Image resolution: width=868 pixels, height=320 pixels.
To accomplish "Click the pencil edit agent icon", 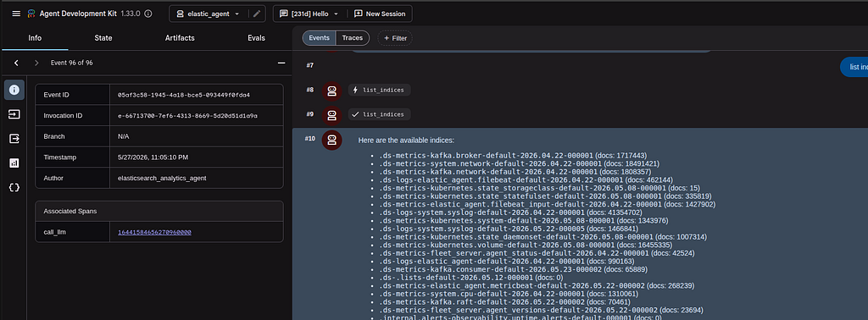I will tap(256, 14).
